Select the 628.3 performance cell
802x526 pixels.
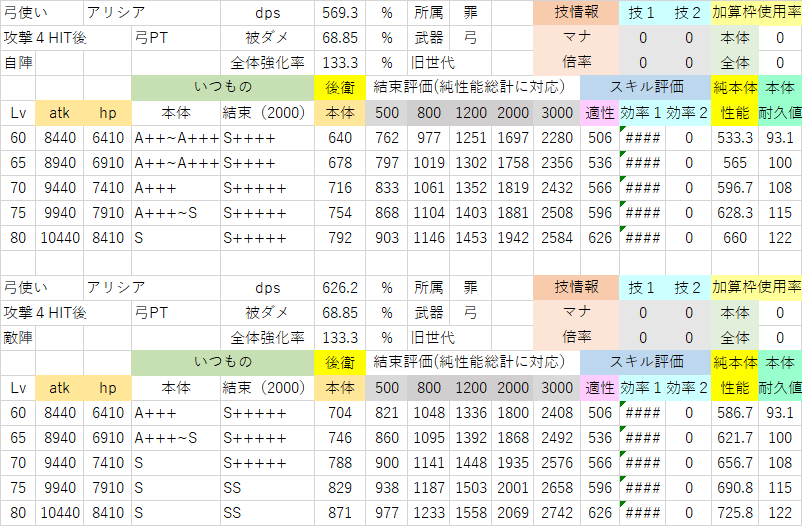point(734,213)
